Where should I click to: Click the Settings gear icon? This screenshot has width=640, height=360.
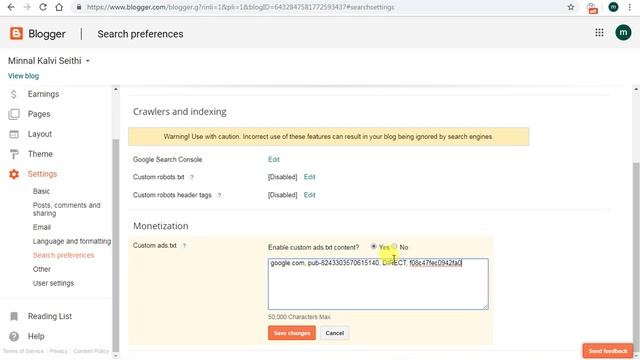[14, 174]
